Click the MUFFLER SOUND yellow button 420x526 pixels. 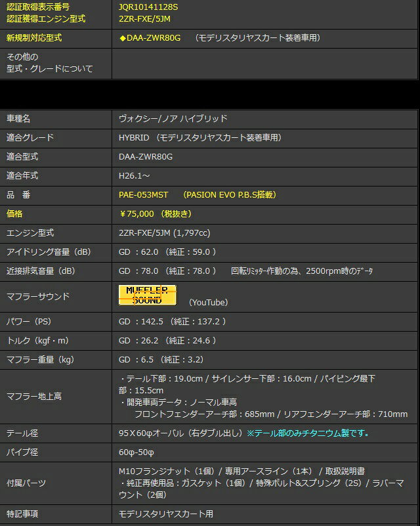coord(147,295)
